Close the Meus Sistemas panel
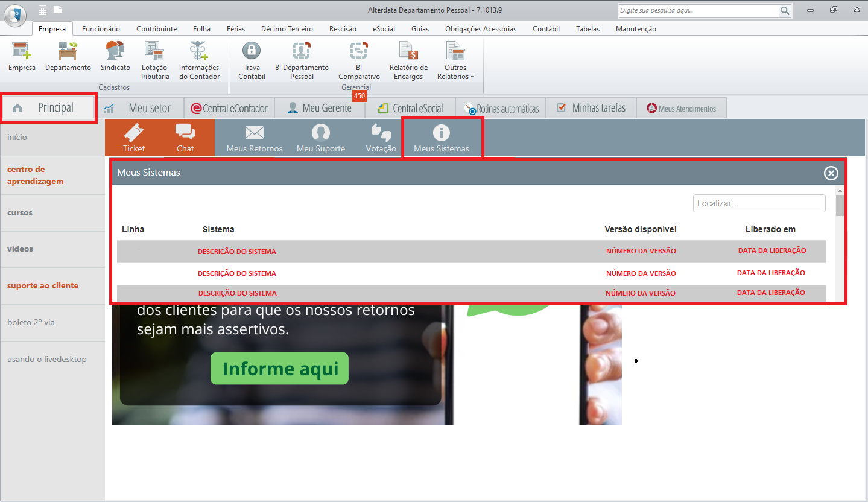This screenshot has width=868, height=502. click(x=831, y=173)
